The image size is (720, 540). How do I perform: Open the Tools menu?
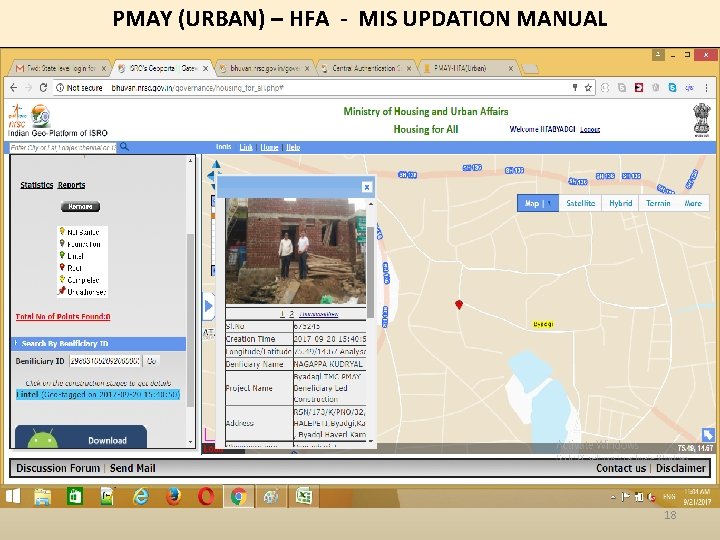tap(224, 147)
